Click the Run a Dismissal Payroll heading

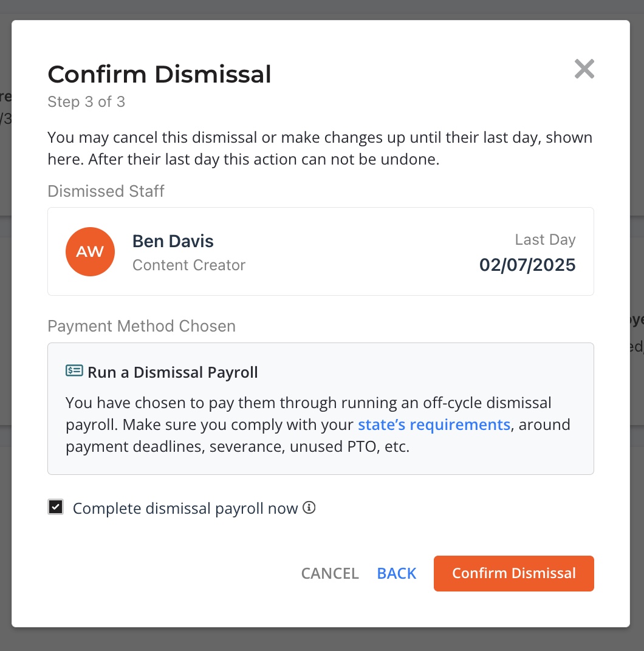[x=173, y=372]
